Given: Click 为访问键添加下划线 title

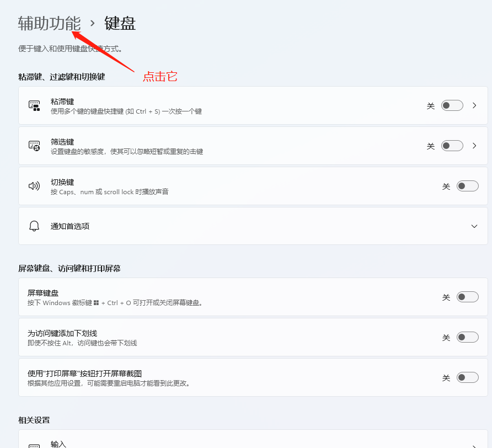Looking at the screenshot, I should 62,333.
